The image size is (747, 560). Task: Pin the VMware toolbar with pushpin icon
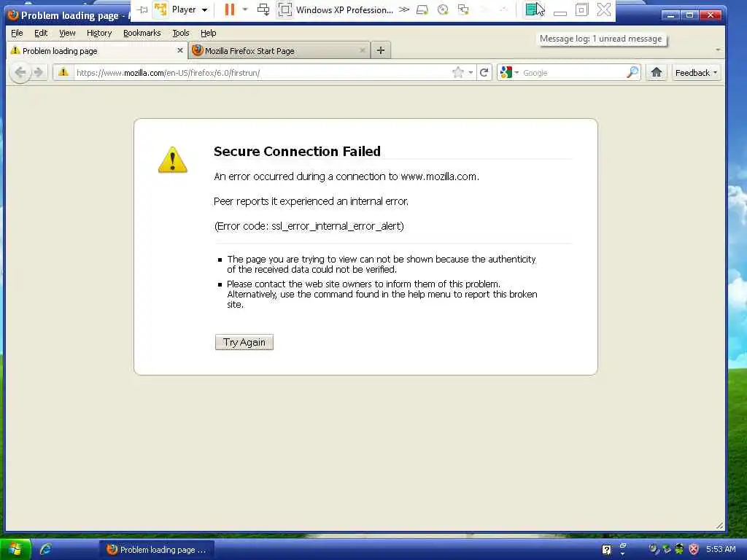tap(142, 10)
